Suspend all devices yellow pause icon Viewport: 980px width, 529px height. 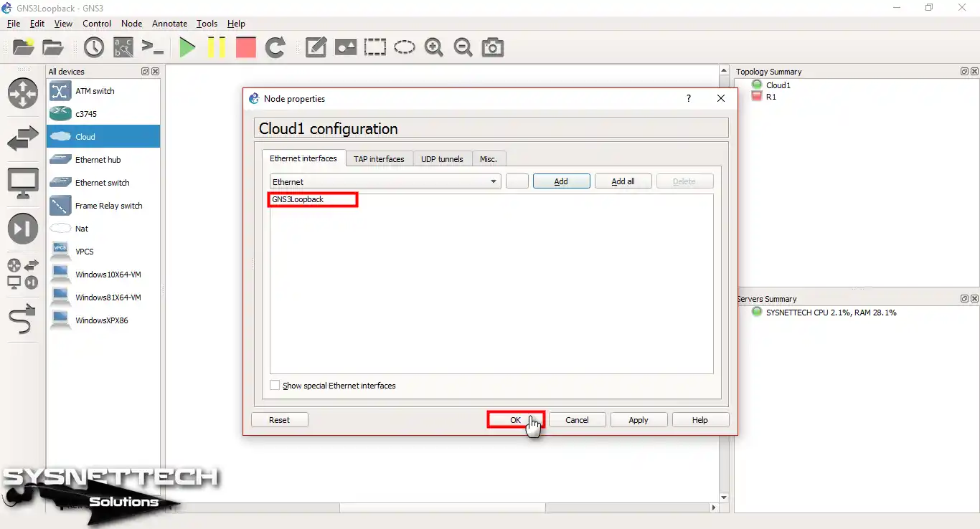coord(216,48)
